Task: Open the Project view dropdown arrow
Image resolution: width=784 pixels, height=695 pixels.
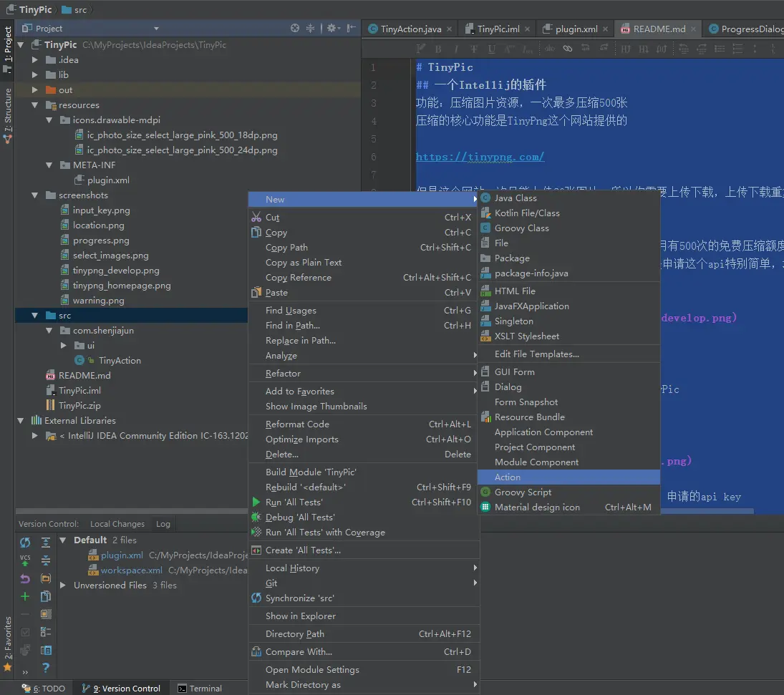Action: (x=156, y=29)
